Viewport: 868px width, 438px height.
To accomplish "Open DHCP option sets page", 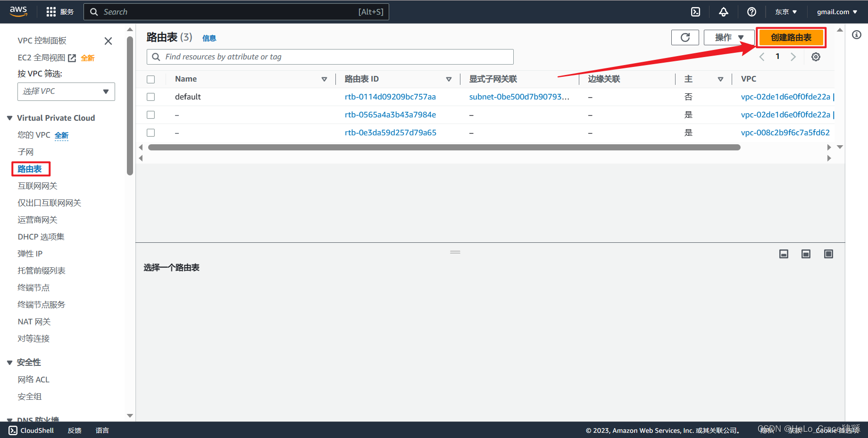I will 41,237.
